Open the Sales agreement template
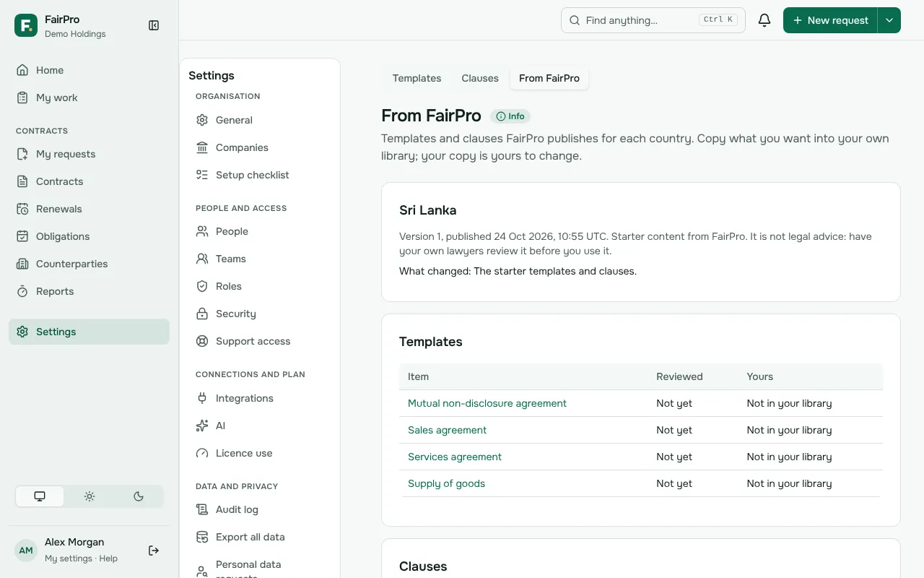 [447, 430]
